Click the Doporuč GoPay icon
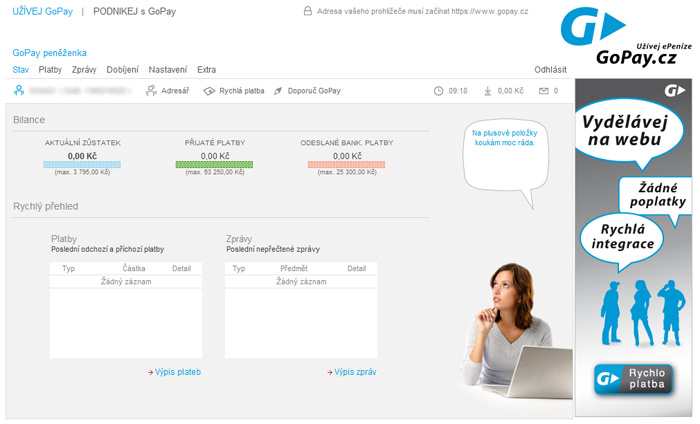The image size is (700, 424). click(x=278, y=91)
